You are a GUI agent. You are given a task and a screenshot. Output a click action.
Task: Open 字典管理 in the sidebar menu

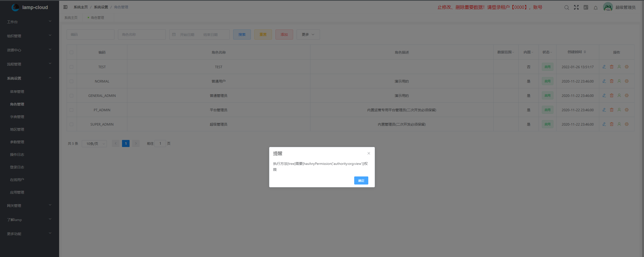(17, 117)
